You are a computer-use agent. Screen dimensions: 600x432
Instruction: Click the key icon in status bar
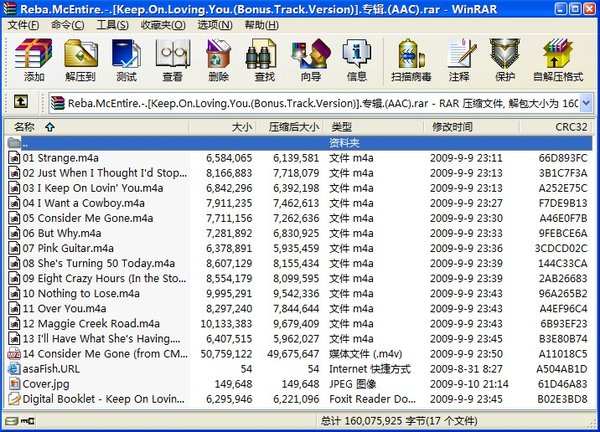pos(27,421)
